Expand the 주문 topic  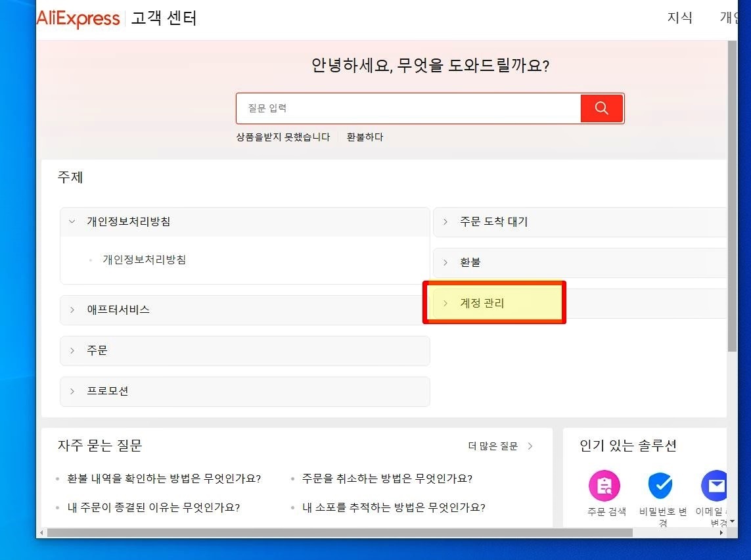[244, 351]
